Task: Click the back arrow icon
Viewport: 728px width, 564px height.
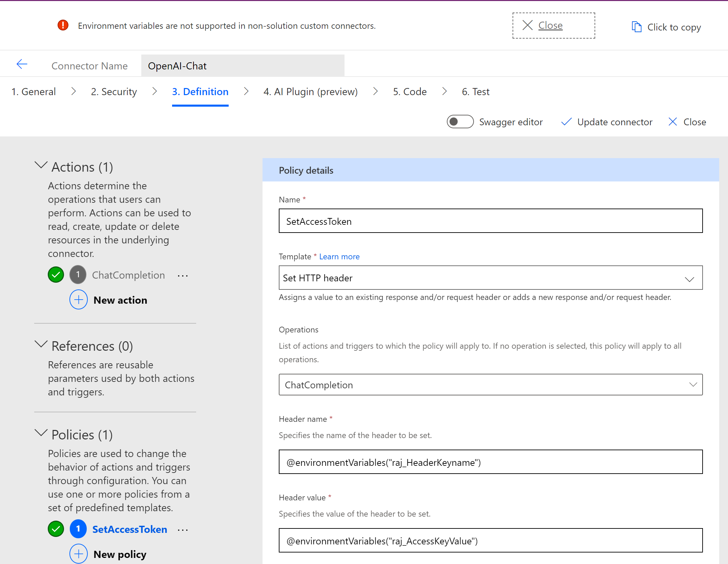Action: point(22,64)
